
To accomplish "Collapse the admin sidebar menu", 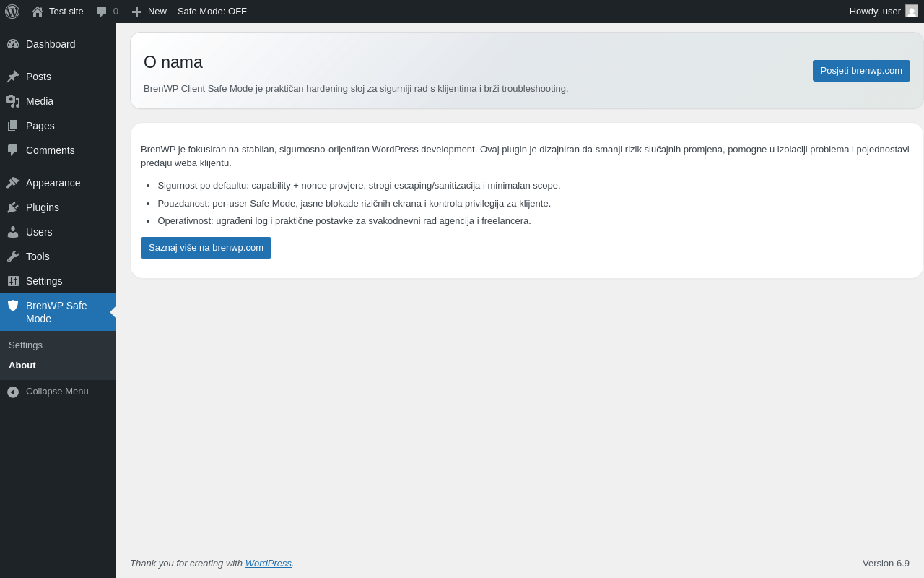I will tap(57, 392).
